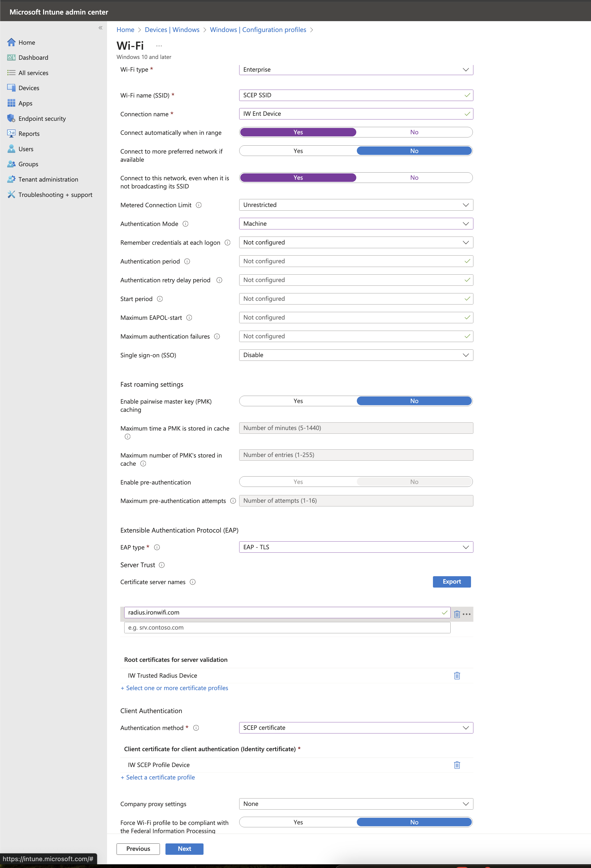Open the ellipsis menu beside radius.ironwifi.com
Screen dimensions: 591x868
pyautogui.click(x=467, y=614)
